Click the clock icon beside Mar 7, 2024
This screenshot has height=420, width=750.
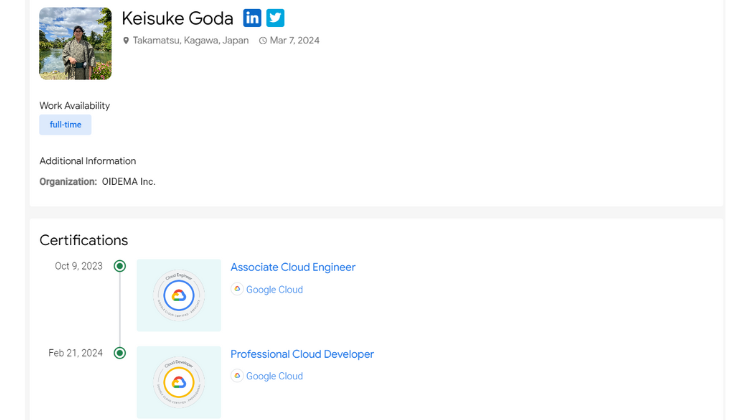point(263,41)
